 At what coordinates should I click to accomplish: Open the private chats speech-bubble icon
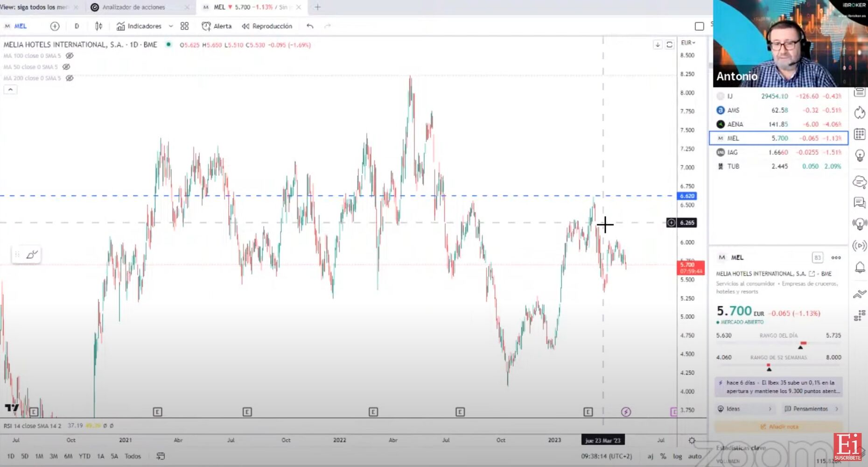[860, 203]
